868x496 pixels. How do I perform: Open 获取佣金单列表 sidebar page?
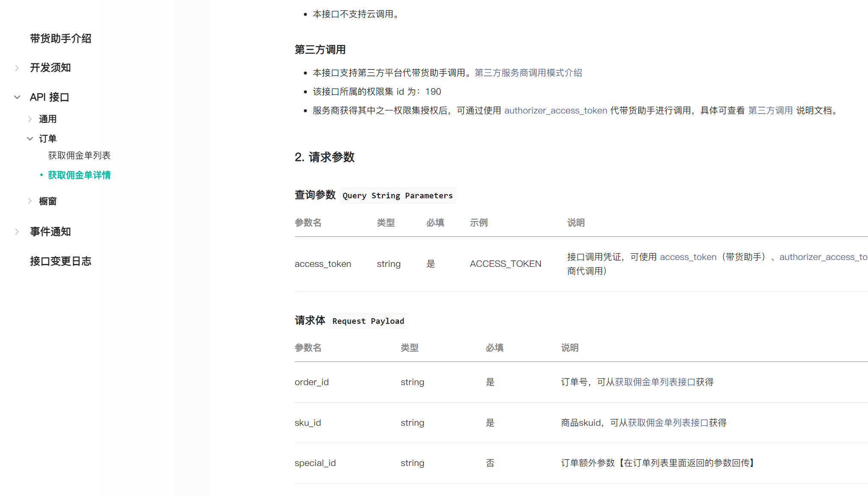tap(79, 155)
